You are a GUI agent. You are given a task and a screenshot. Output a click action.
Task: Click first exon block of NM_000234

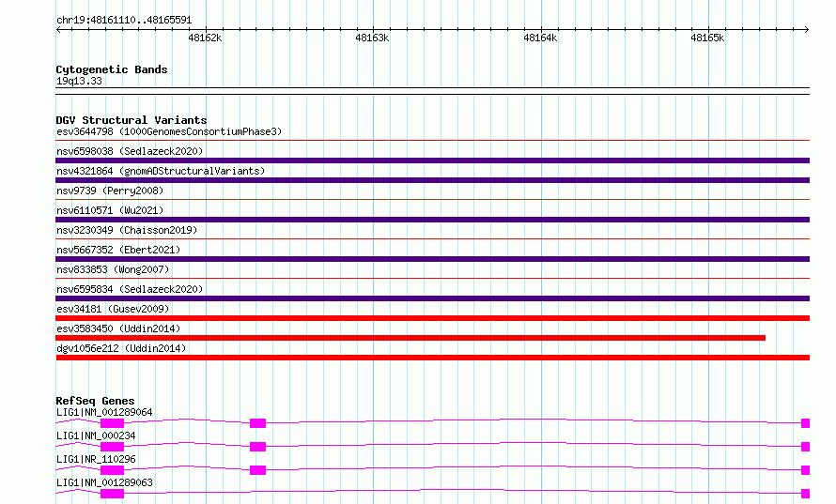[x=112, y=447]
